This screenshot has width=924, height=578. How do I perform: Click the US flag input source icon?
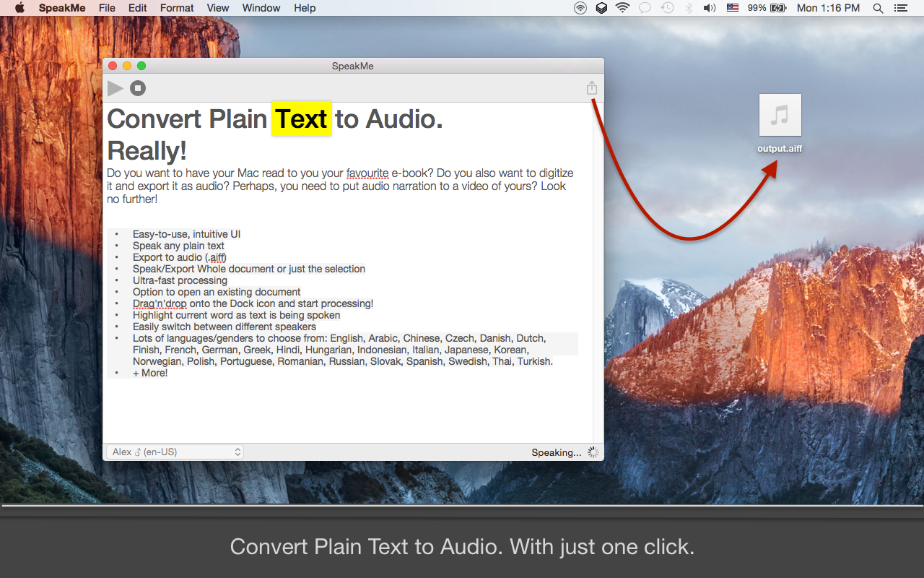coord(733,8)
